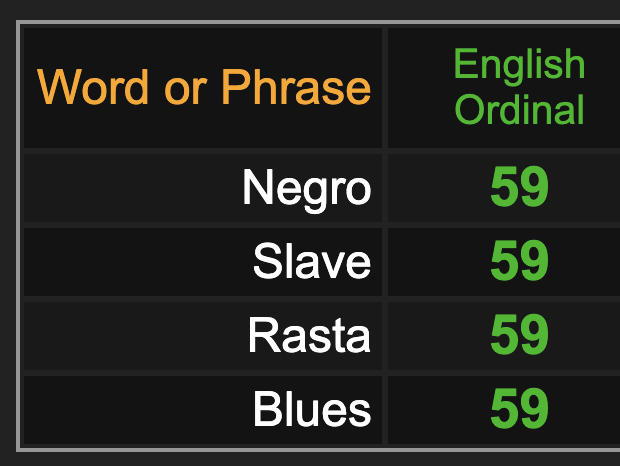Click the green word 'English' in the header
The image size is (620, 466).
click(x=519, y=66)
